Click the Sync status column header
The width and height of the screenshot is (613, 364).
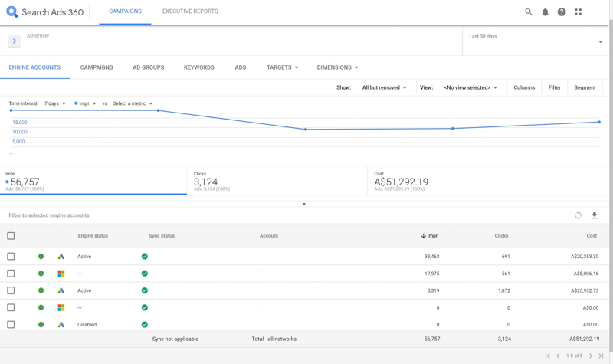(x=162, y=236)
